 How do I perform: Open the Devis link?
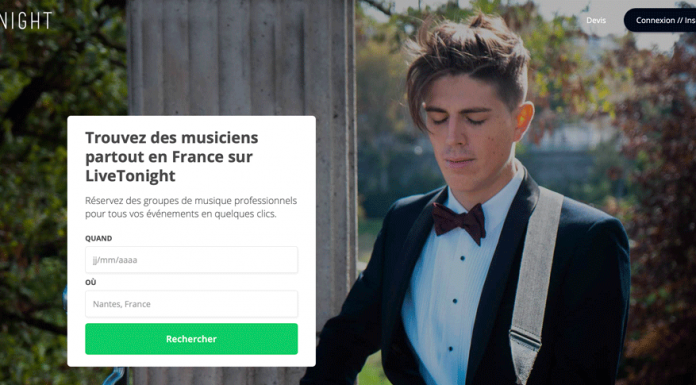point(596,20)
